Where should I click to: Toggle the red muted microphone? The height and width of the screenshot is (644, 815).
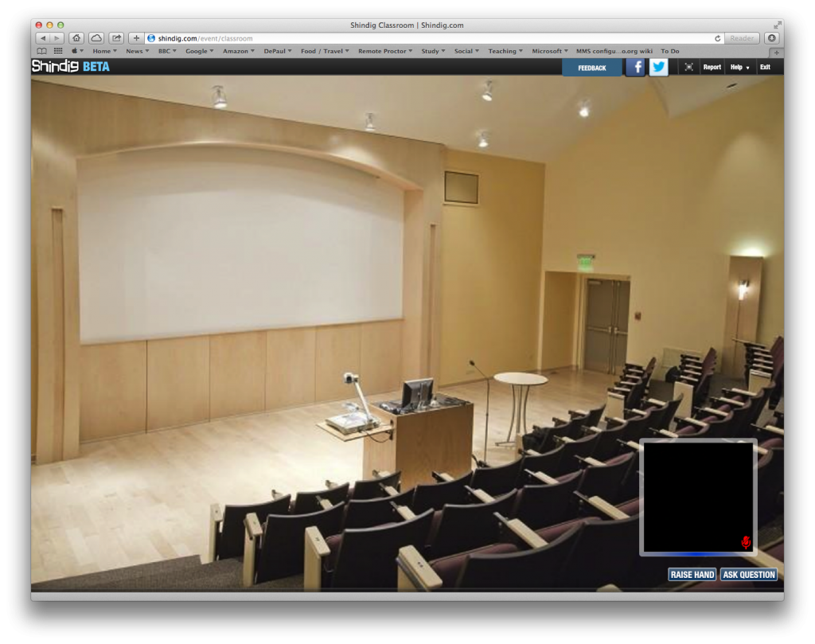tap(746, 542)
